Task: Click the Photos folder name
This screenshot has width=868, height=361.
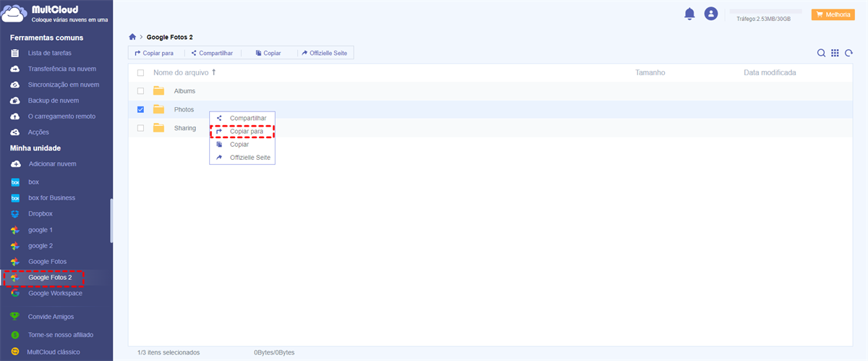Action: click(x=184, y=109)
